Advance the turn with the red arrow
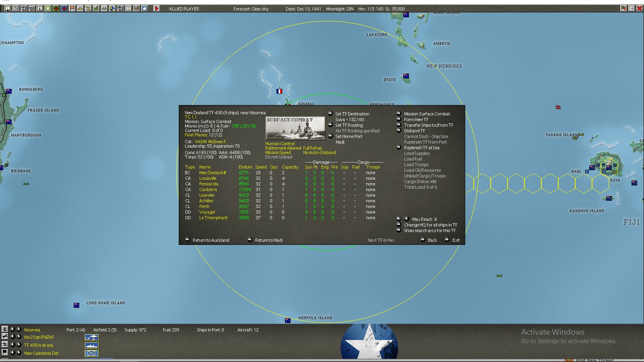 pyautogui.click(x=157, y=8)
